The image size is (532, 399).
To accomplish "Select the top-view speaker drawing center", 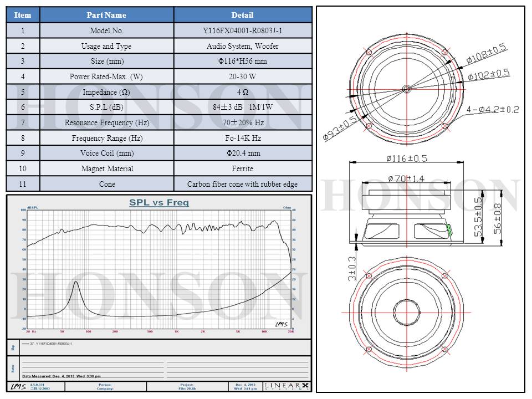I will click(x=407, y=89).
